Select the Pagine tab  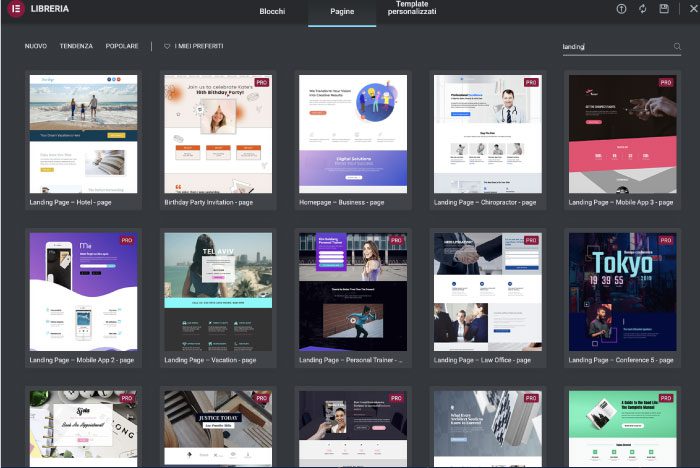coord(342,11)
